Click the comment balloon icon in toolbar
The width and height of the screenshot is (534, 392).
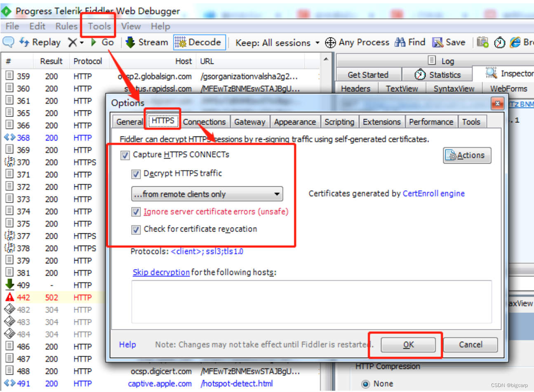click(8, 42)
